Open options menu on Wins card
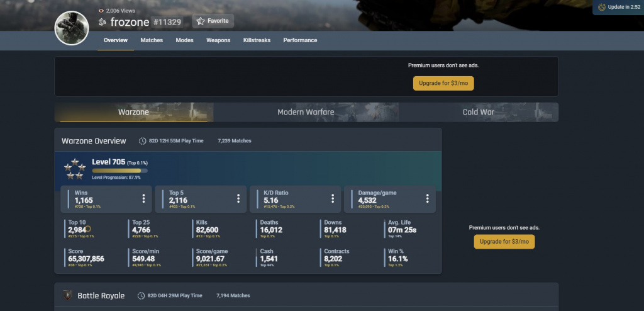The height and width of the screenshot is (311, 644). click(x=143, y=199)
